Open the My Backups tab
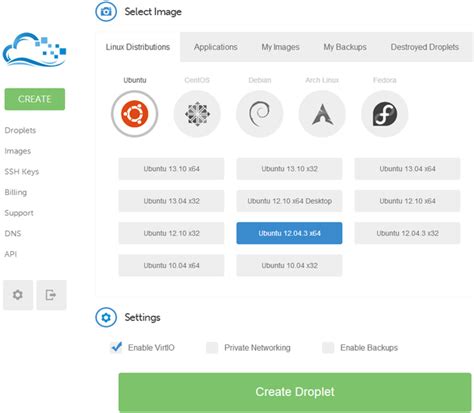The width and height of the screenshot is (474, 413). tap(345, 47)
